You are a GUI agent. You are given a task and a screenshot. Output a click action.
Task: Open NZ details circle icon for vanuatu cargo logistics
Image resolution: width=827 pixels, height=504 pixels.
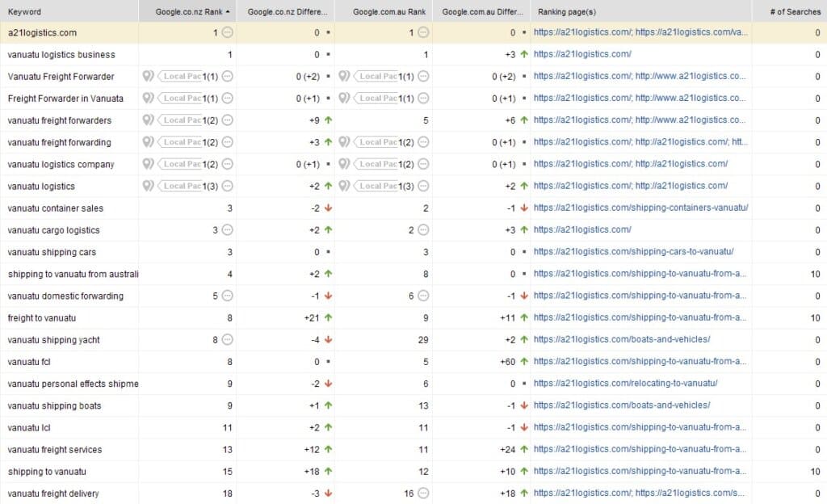[227, 230]
